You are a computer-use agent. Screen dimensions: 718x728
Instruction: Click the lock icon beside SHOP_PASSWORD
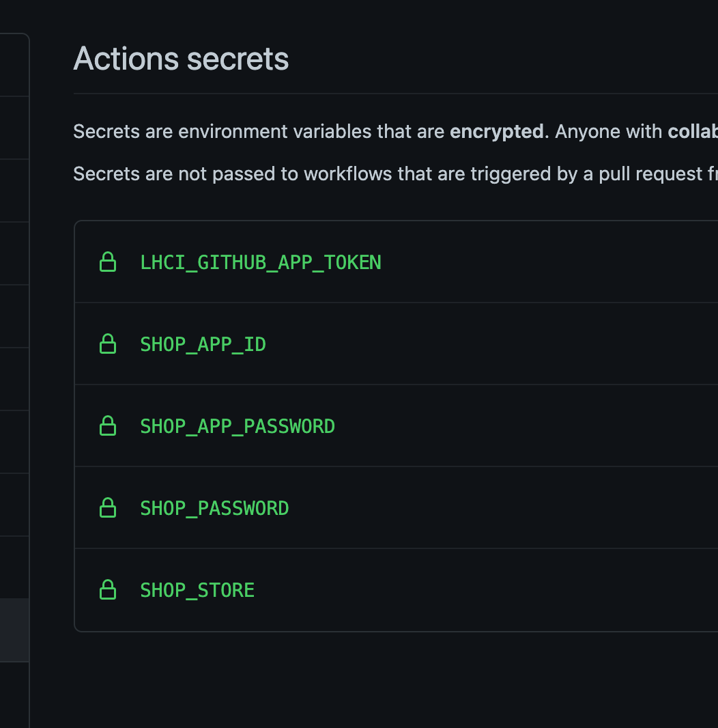click(108, 507)
